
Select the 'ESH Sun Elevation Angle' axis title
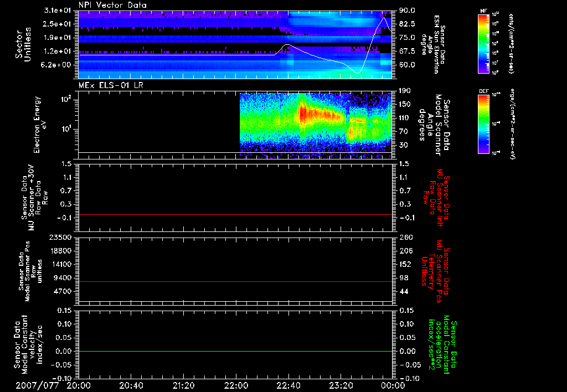click(x=432, y=44)
